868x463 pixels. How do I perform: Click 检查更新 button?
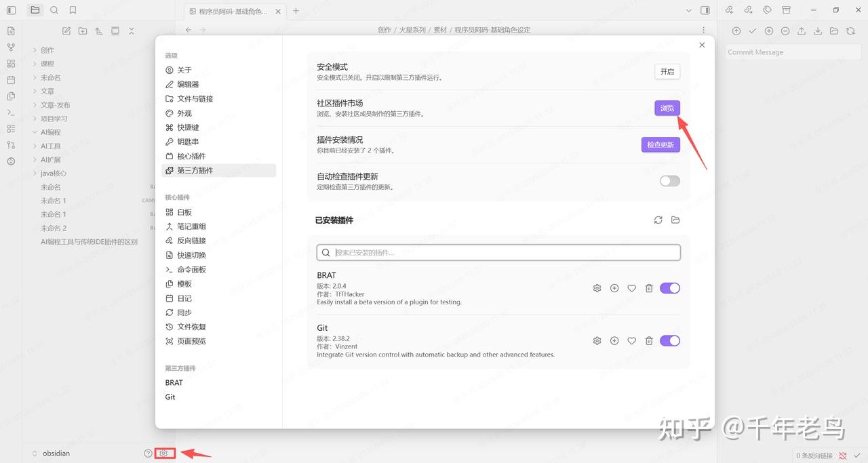(660, 144)
